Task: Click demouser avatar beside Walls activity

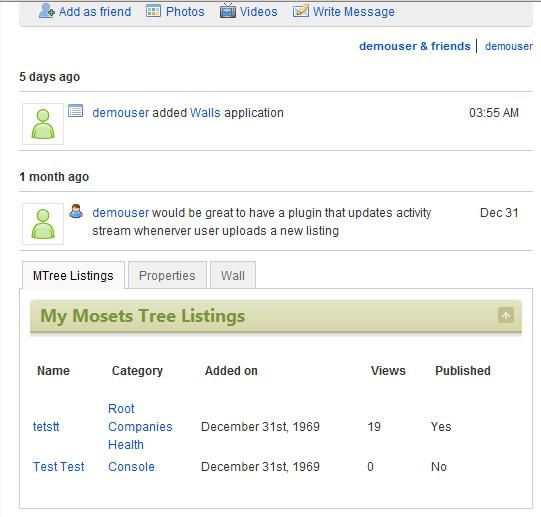Action: pyautogui.click(x=43, y=124)
